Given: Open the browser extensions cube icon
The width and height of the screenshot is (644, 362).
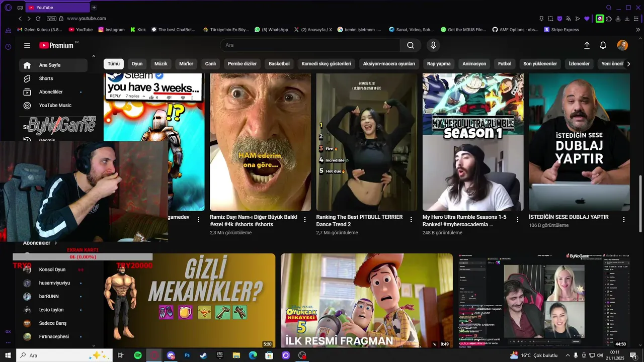Looking at the screenshot, I should click(609, 19).
